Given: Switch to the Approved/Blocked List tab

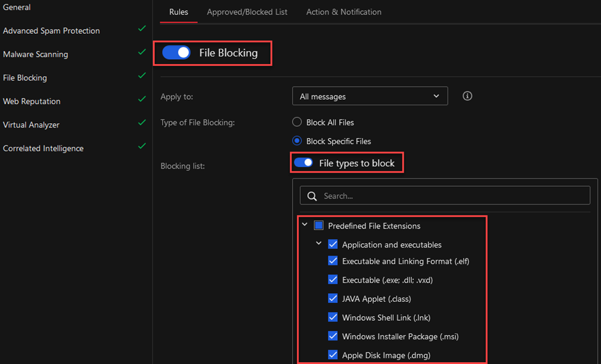Looking at the screenshot, I should click(x=247, y=12).
